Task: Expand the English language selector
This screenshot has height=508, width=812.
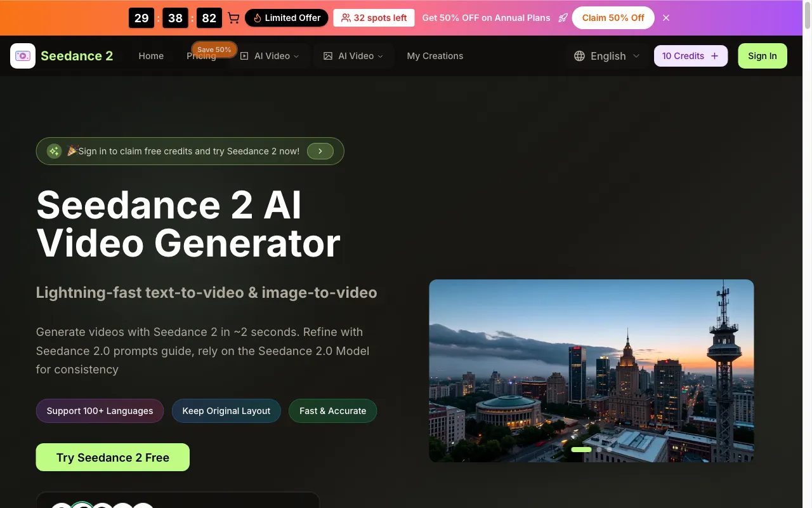Action: (607, 56)
